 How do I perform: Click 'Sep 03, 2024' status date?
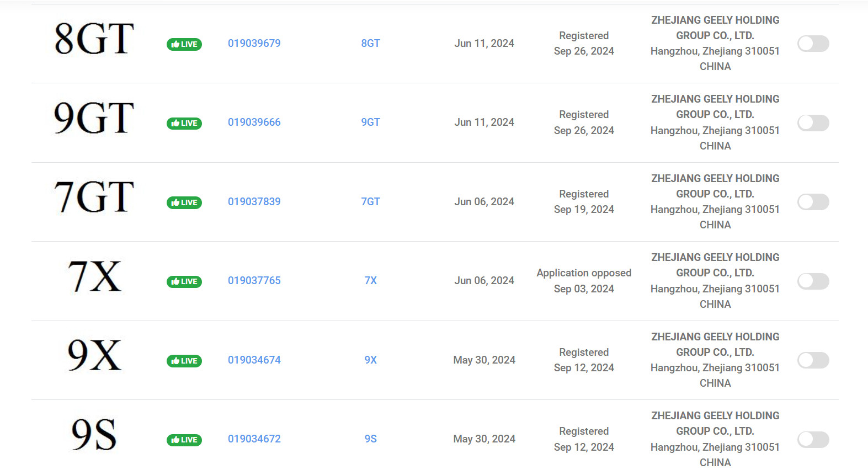(x=584, y=289)
